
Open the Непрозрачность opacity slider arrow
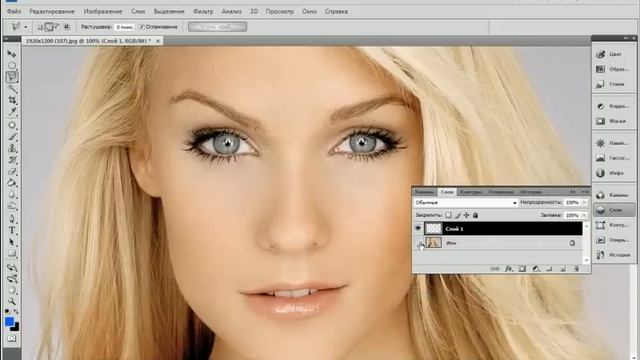584,202
